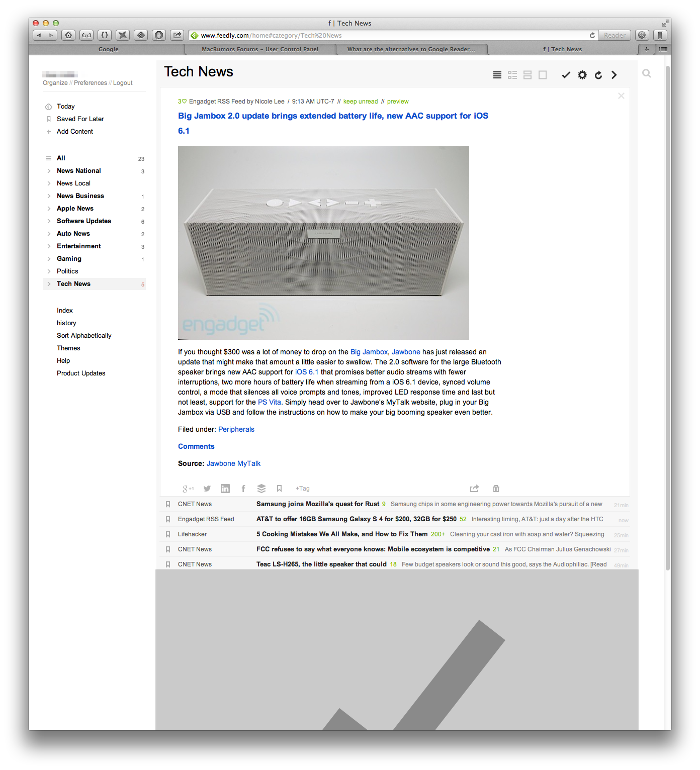700x770 pixels.
Task: Show Sort Alphabetically option
Action: (84, 336)
